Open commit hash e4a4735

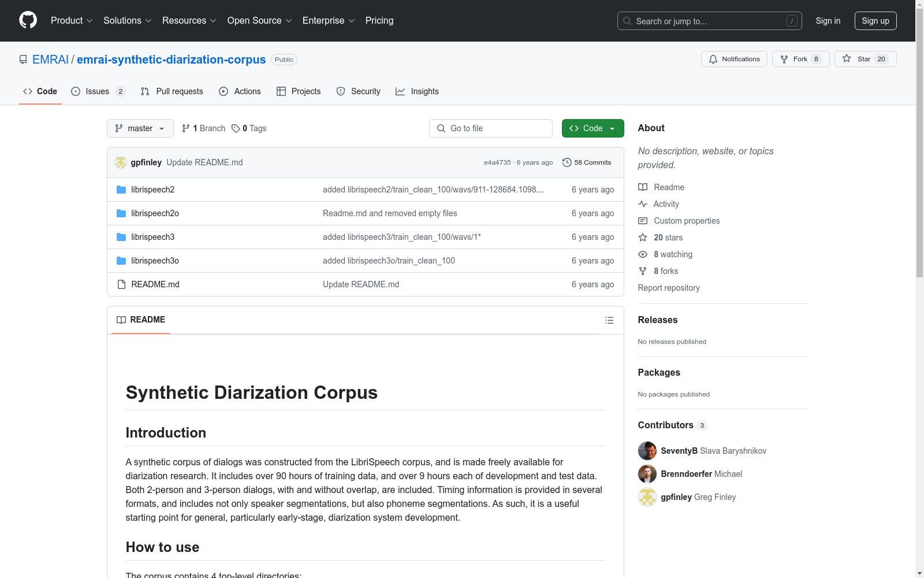click(x=497, y=162)
